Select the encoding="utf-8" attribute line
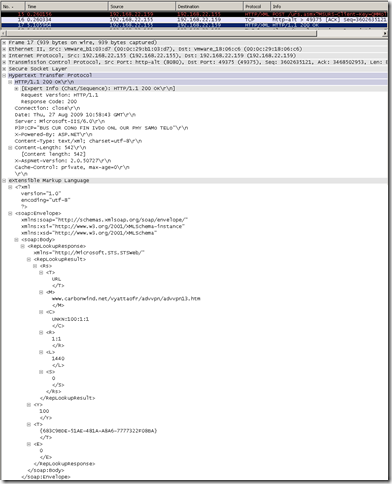The height and width of the screenshot is (484, 392). [x=46, y=200]
